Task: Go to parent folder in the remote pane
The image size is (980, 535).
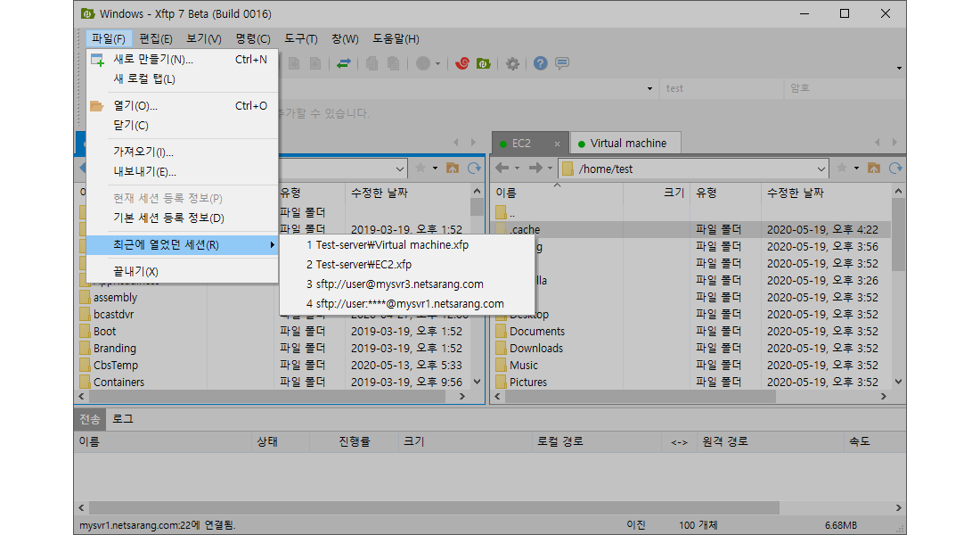Action: [874, 168]
